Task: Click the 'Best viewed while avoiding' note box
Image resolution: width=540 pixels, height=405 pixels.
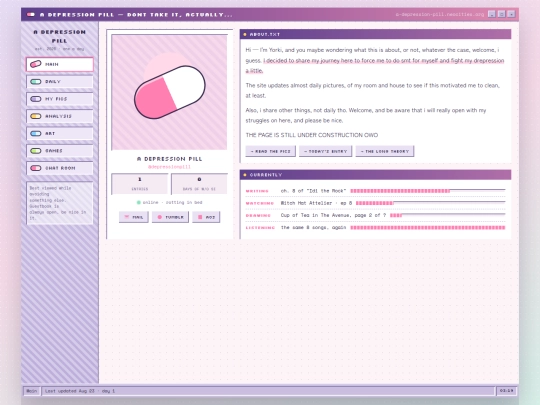Action: coord(60,203)
